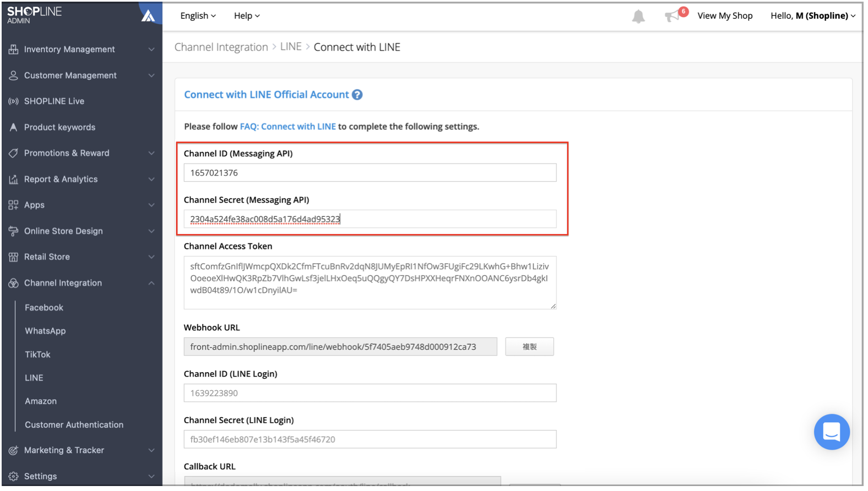
Task: Click the Product keywords icon
Action: [13, 127]
